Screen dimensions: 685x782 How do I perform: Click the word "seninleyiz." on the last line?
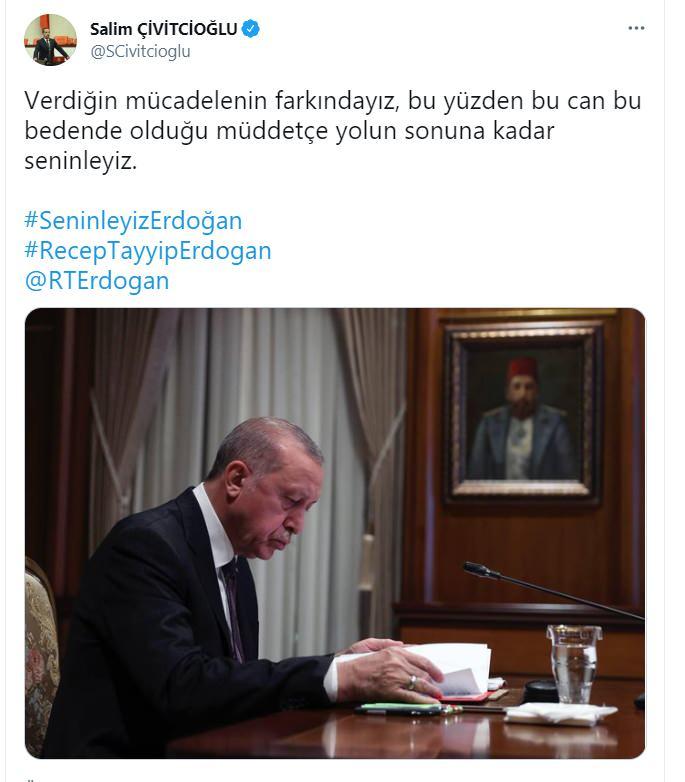[x=80, y=161]
